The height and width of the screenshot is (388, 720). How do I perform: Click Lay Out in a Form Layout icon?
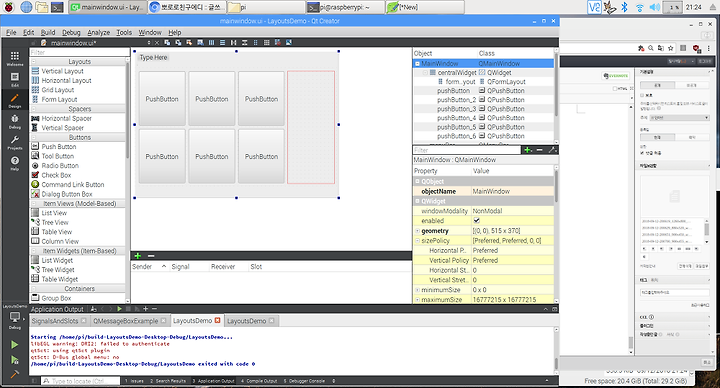[255, 42]
